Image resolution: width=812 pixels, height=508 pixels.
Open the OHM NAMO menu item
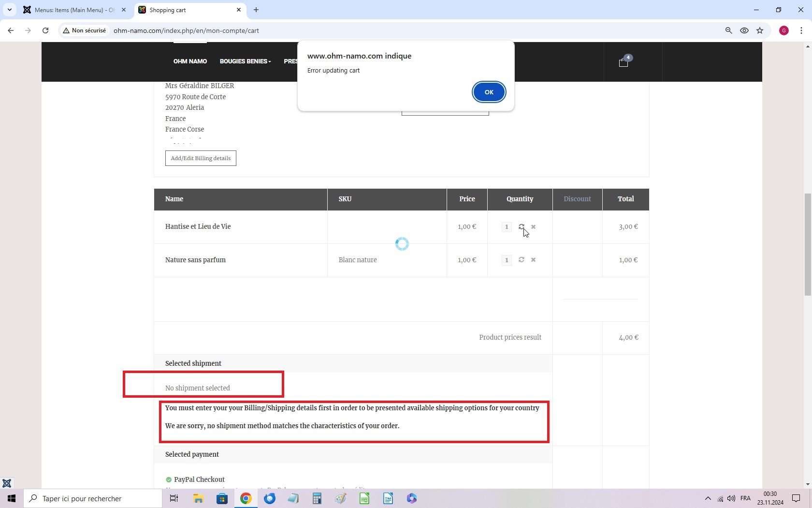point(190,61)
